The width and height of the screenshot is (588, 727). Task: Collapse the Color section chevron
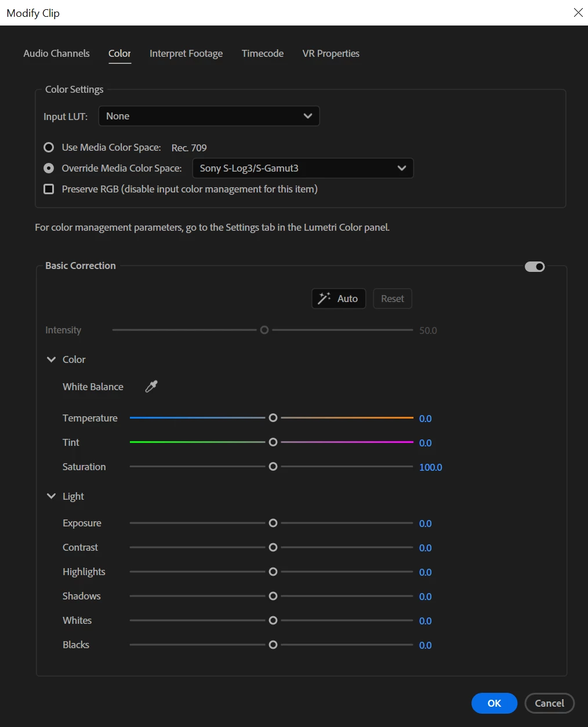click(52, 359)
